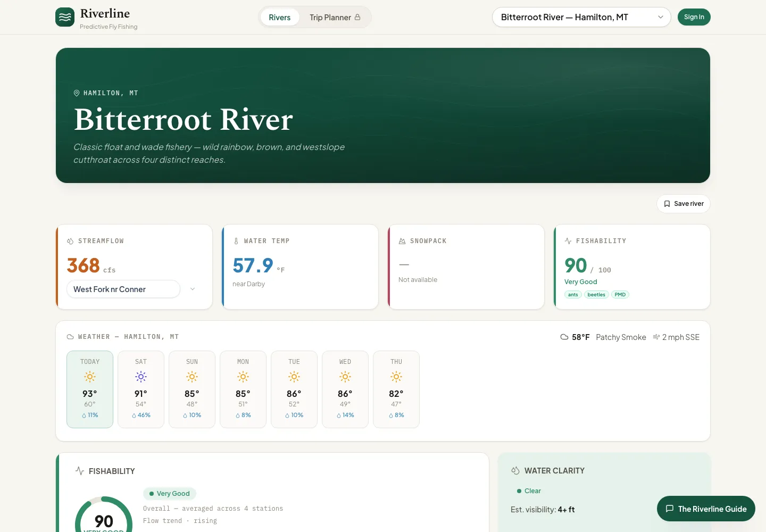
Task: Click the Streamflow droplet icon
Action: (70, 241)
